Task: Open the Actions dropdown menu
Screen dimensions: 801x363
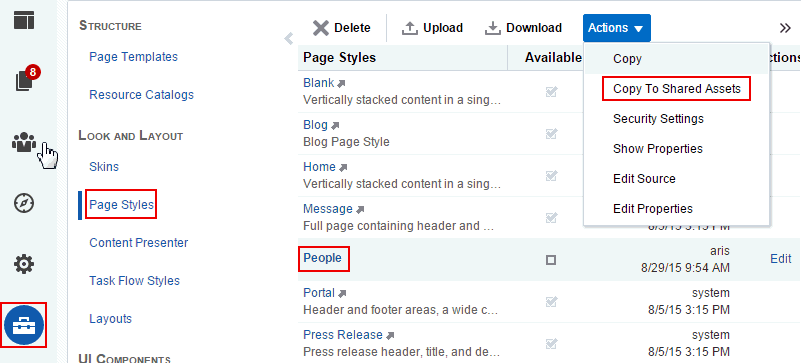Action: point(617,28)
